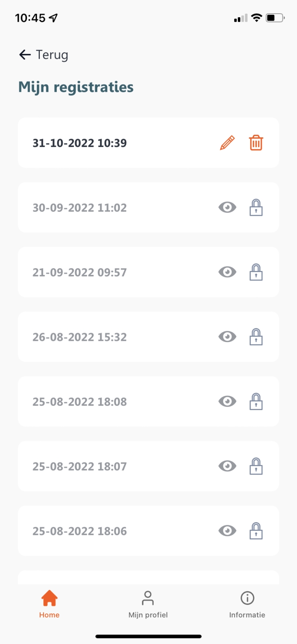Switch to the Home tab
The width and height of the screenshot is (297, 644).
[49, 603]
